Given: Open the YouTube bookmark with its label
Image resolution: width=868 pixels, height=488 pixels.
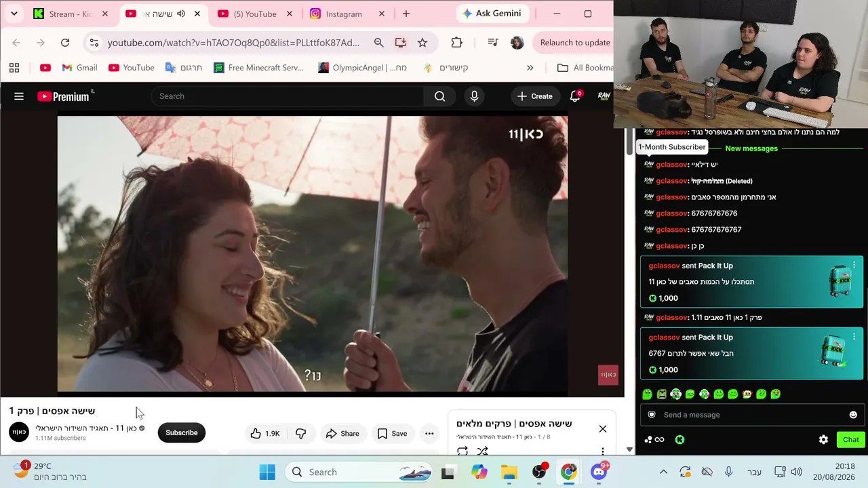Looking at the screenshot, I should [x=132, y=68].
